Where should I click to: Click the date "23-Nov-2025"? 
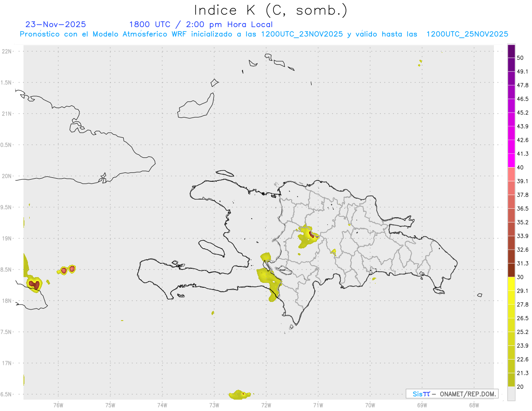[56, 24]
